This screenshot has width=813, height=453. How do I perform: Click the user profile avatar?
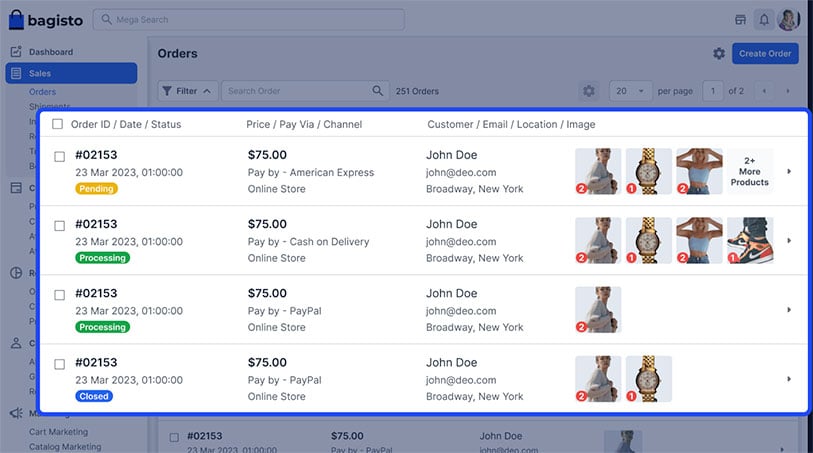[x=789, y=19]
